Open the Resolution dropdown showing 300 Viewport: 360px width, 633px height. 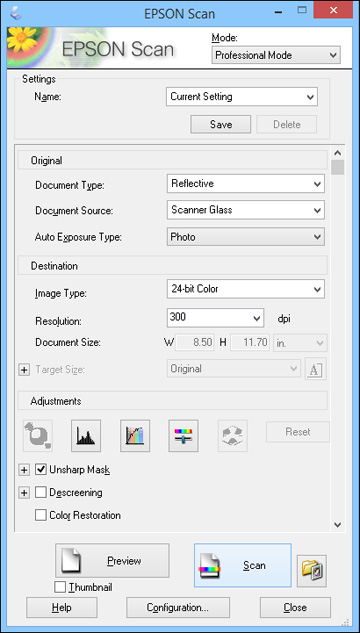[215, 318]
